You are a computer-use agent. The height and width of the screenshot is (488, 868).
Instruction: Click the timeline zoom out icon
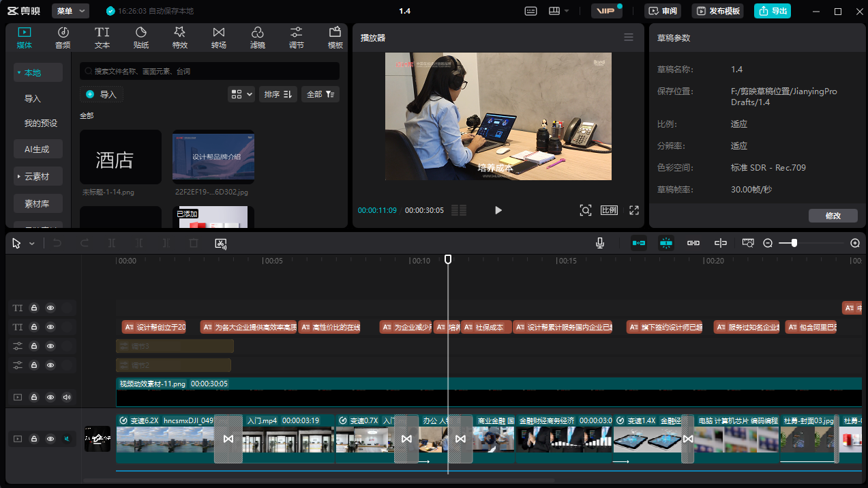tap(768, 243)
